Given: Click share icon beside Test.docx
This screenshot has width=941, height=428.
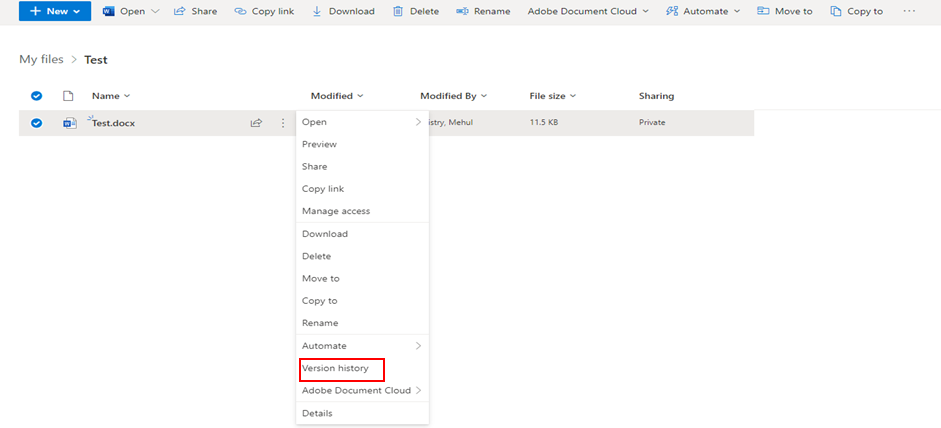Looking at the screenshot, I should [256, 123].
